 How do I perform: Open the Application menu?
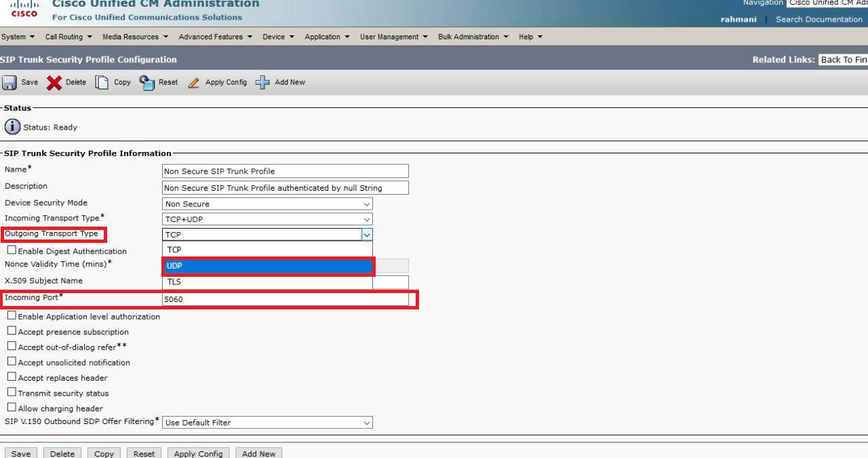point(328,37)
